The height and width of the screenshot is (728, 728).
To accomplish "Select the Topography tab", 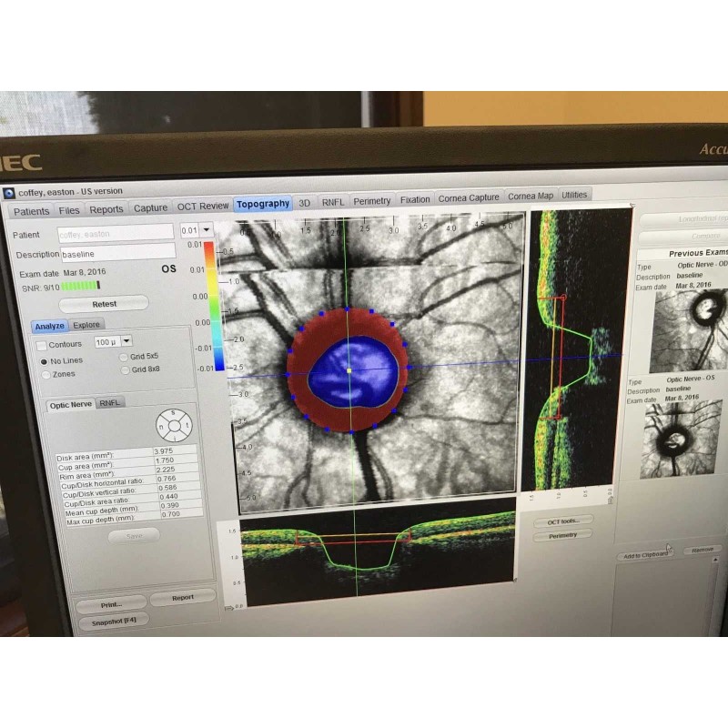I will pyautogui.click(x=263, y=204).
